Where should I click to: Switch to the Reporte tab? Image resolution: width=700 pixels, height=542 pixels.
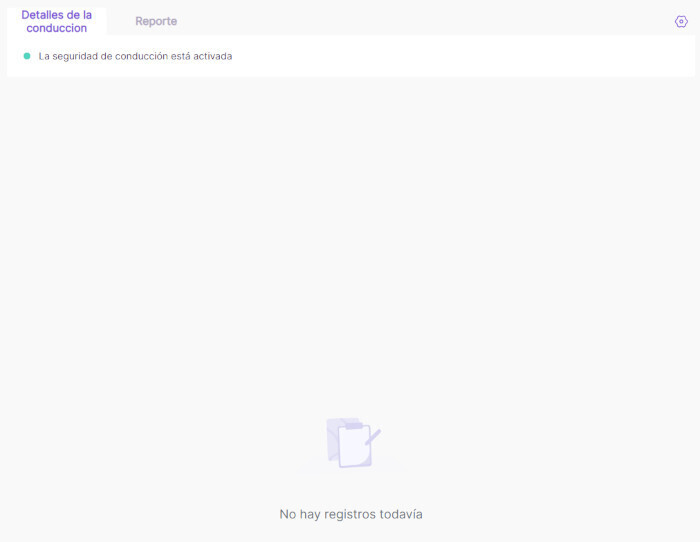pyautogui.click(x=156, y=21)
